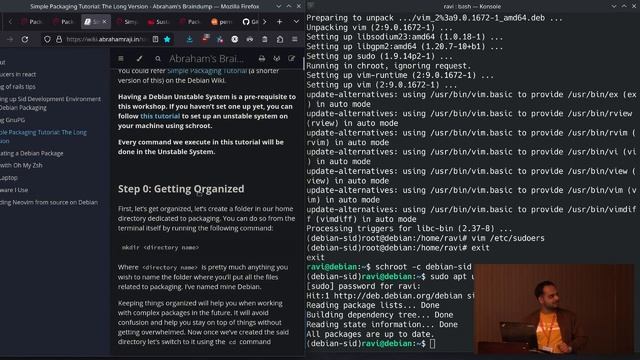Click the site padlock security icon
The image size is (640, 360).
pos(59,39)
